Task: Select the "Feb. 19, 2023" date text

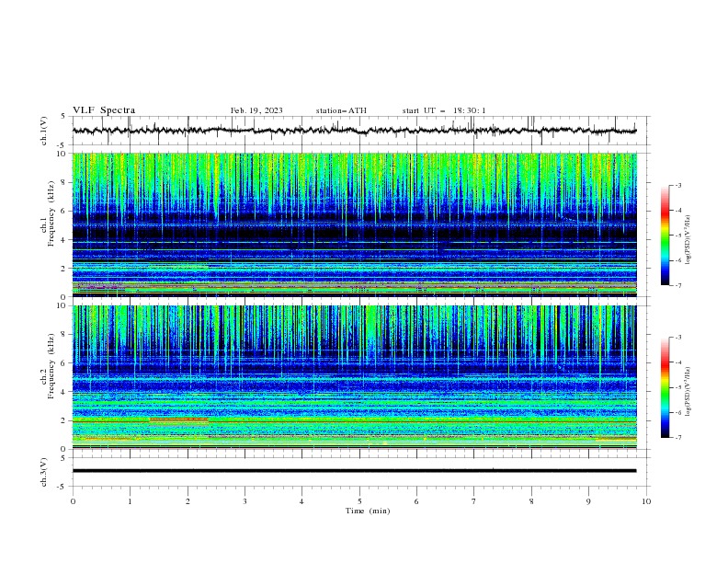Action: 256,110
